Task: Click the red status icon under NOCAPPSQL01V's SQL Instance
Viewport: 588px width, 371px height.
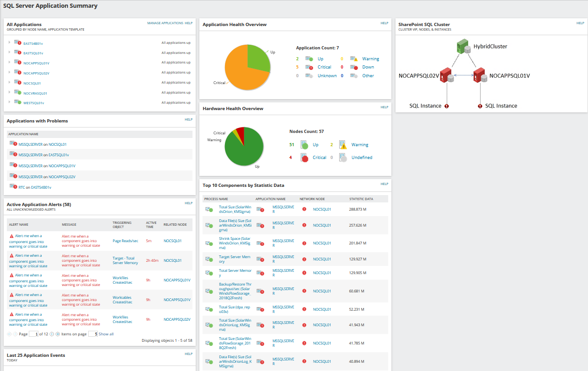Action: click(x=480, y=106)
